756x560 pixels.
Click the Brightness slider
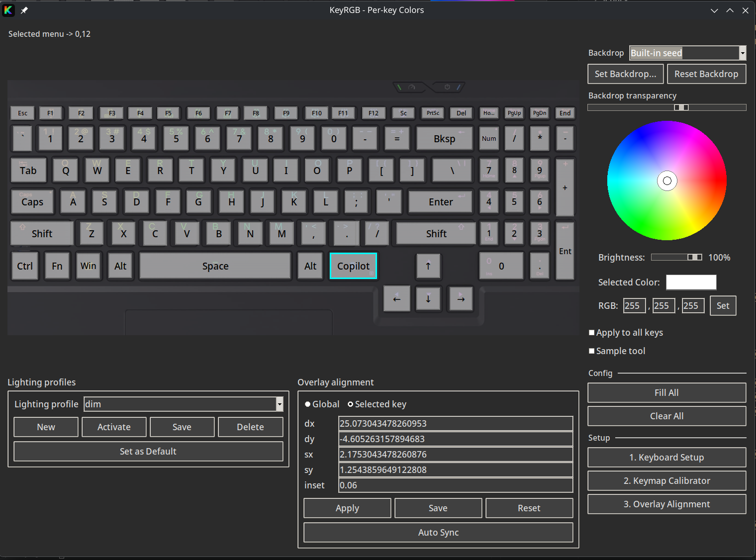pos(676,257)
